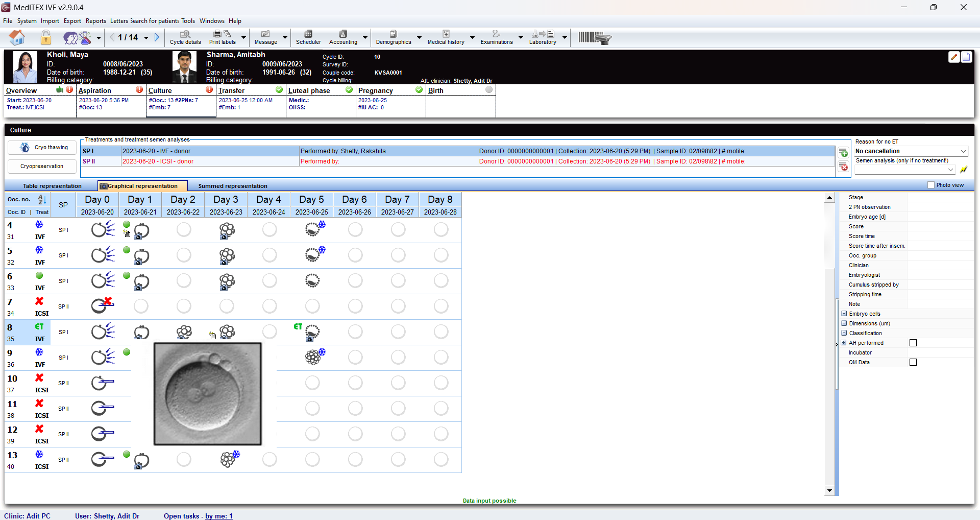Screen dimensions: 980x520
Task: Add semen analysis with green plus icon
Action: pos(844,153)
